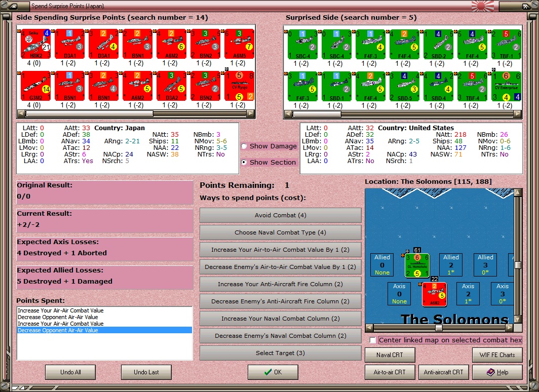Select the G3M2 bomber unit counter
The height and width of the screenshot is (392, 539).
click(x=36, y=86)
